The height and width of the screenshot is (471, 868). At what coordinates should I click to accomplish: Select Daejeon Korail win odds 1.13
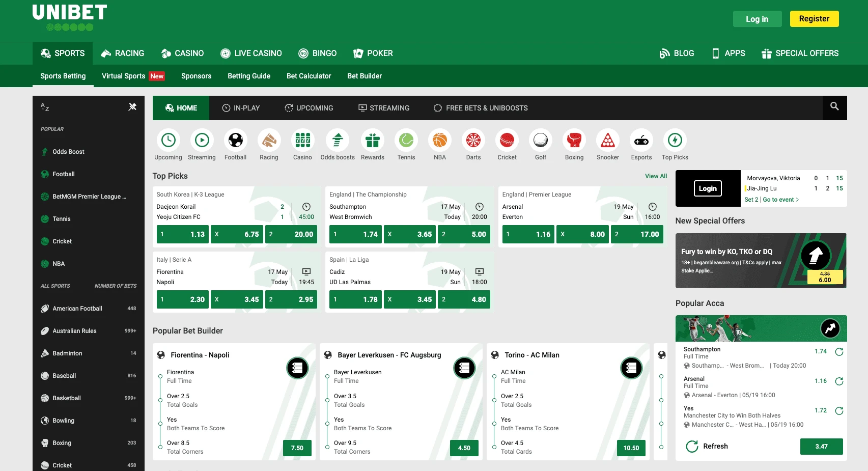click(183, 234)
